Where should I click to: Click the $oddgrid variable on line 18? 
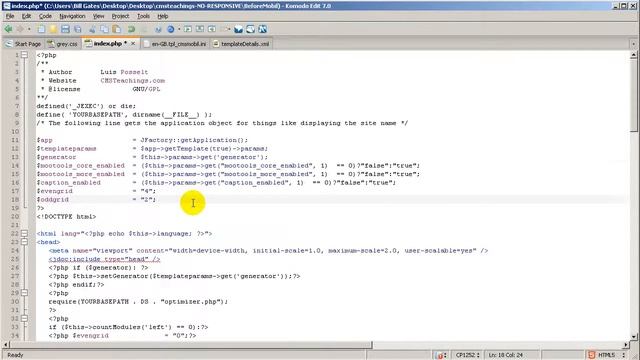click(53, 200)
